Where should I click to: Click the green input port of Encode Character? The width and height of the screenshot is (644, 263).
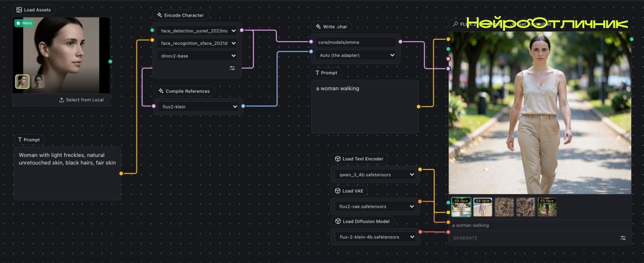152,30
